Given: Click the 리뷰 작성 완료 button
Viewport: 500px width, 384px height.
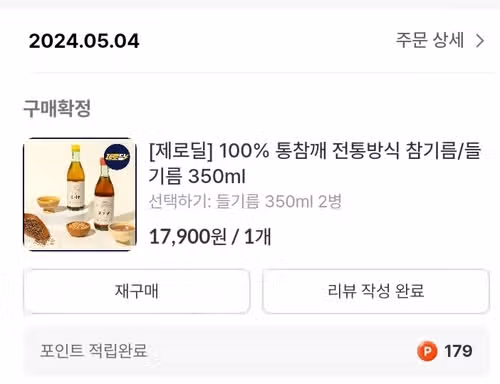Looking at the screenshot, I should pos(376,291).
